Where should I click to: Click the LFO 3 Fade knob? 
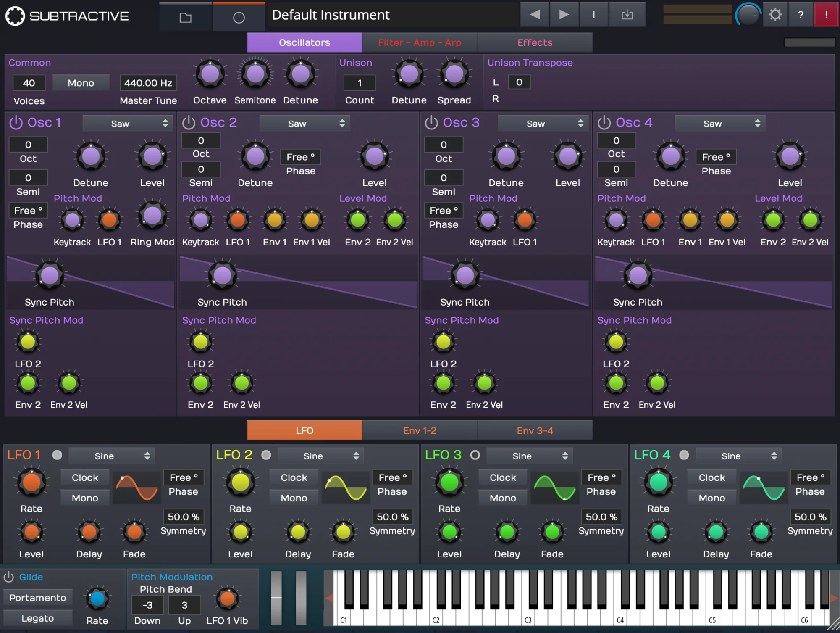[552, 532]
